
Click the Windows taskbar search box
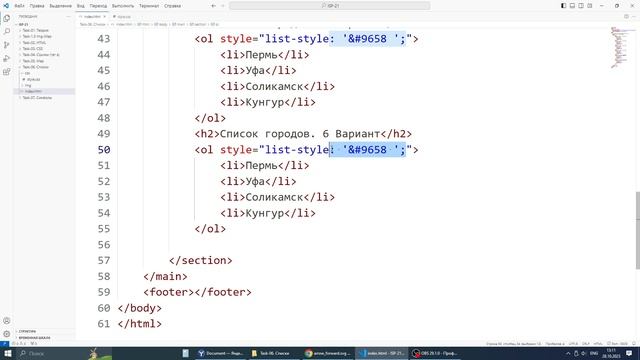point(64,353)
